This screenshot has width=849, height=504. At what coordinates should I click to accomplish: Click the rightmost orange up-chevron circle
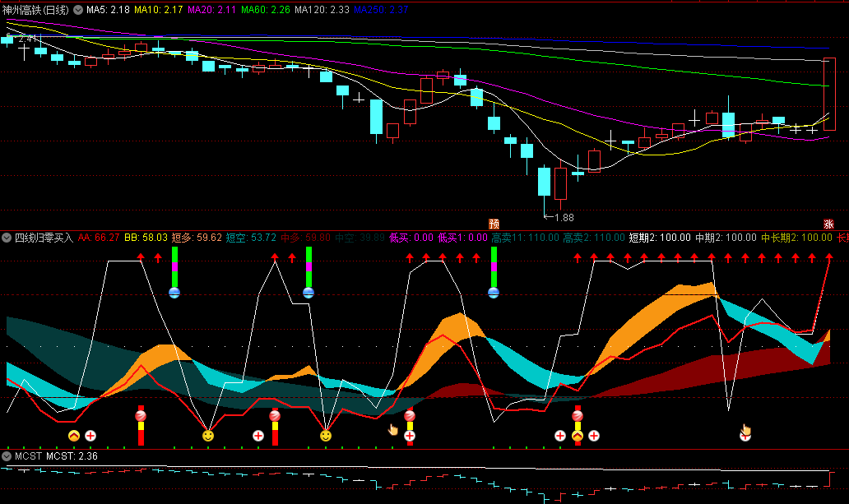(x=578, y=435)
